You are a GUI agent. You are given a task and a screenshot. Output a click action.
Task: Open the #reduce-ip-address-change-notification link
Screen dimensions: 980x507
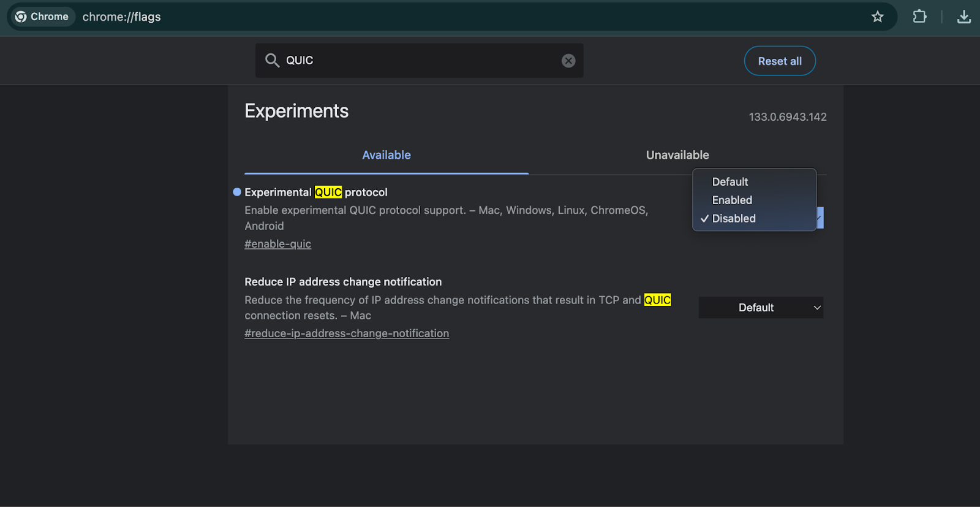click(x=346, y=334)
